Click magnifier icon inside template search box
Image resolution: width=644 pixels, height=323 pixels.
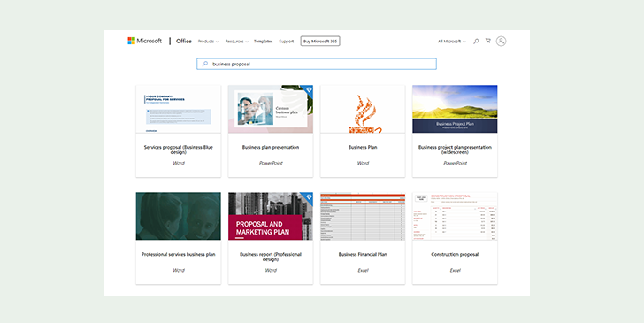(x=205, y=64)
